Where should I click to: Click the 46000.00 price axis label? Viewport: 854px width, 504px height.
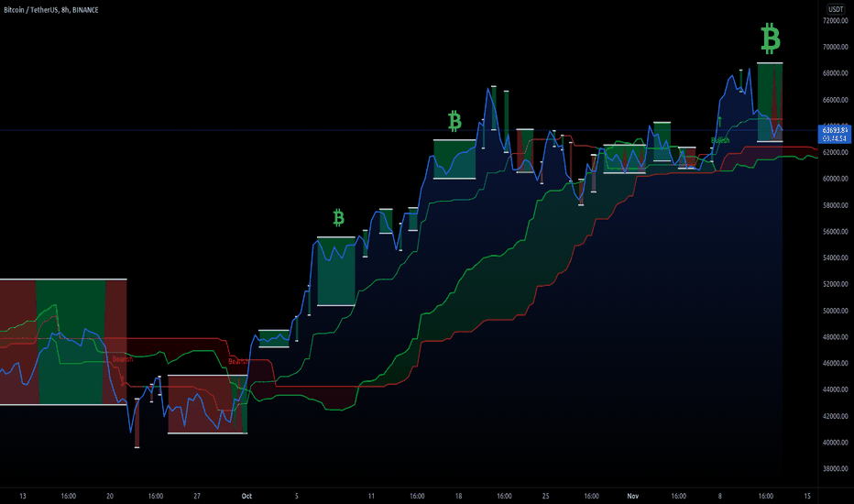click(x=835, y=364)
